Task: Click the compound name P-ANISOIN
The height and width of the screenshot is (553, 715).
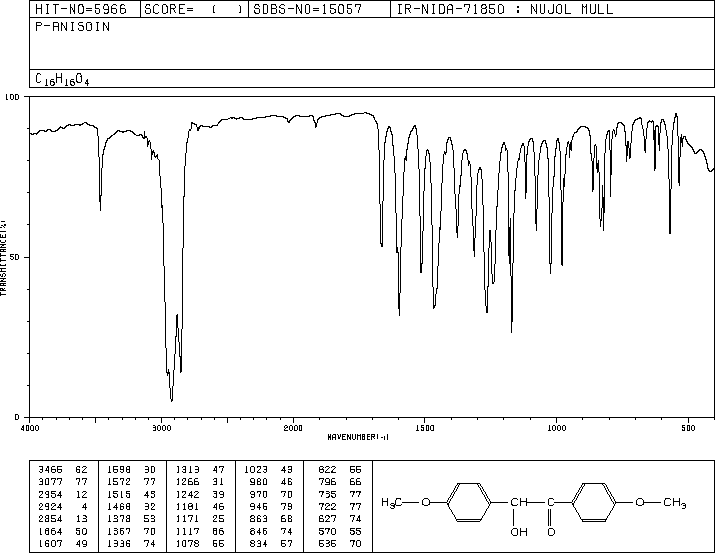Action: pyautogui.click(x=73, y=27)
